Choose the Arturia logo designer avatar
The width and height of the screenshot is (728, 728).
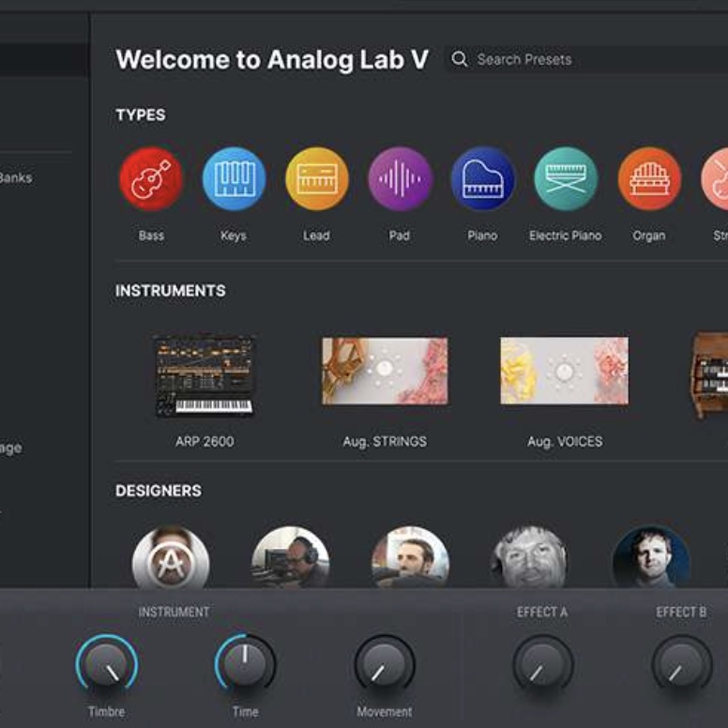[x=171, y=557]
